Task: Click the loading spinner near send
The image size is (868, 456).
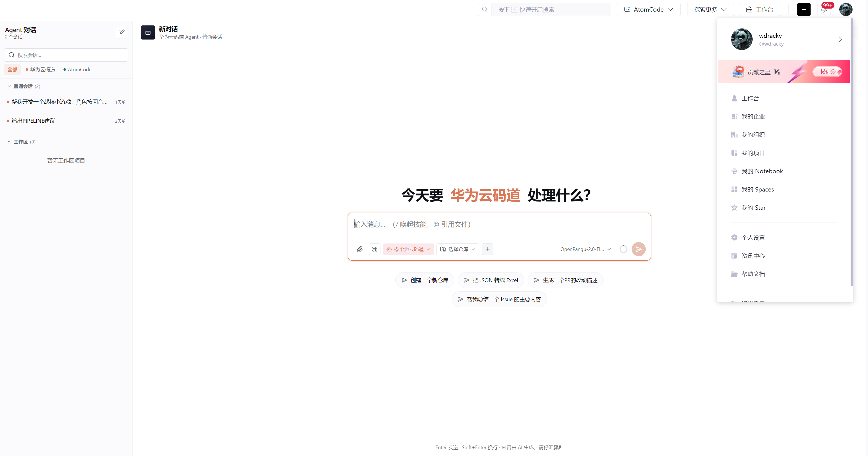Action: pos(623,249)
